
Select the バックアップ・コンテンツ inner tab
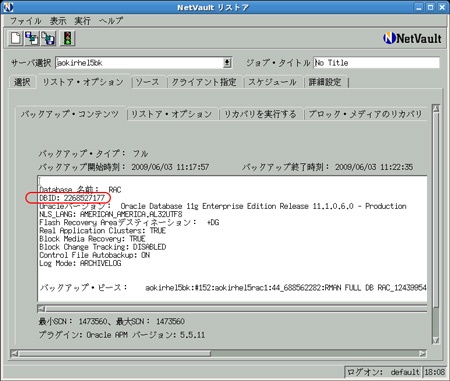(x=69, y=114)
